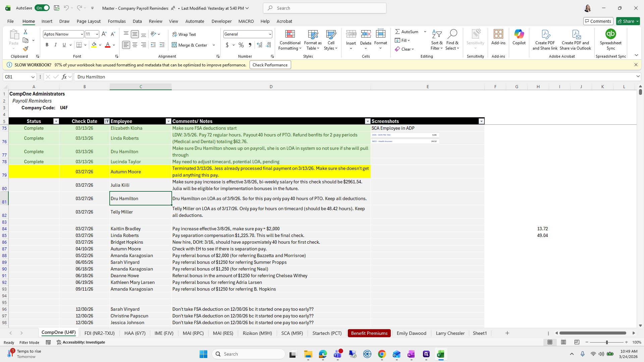Click the Align Right icon
Viewport: 644px width, 362px height.
[x=144, y=45]
